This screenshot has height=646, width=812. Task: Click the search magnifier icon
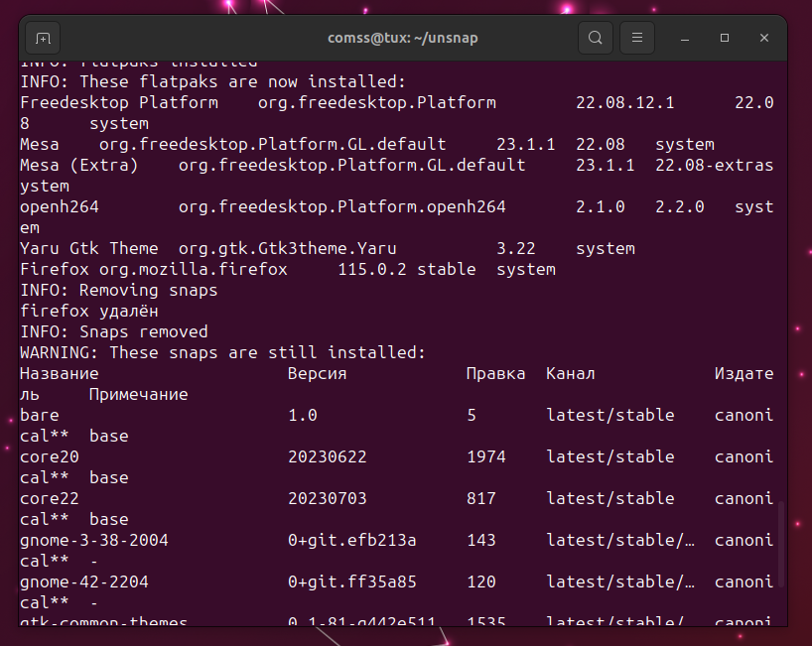tap(595, 39)
